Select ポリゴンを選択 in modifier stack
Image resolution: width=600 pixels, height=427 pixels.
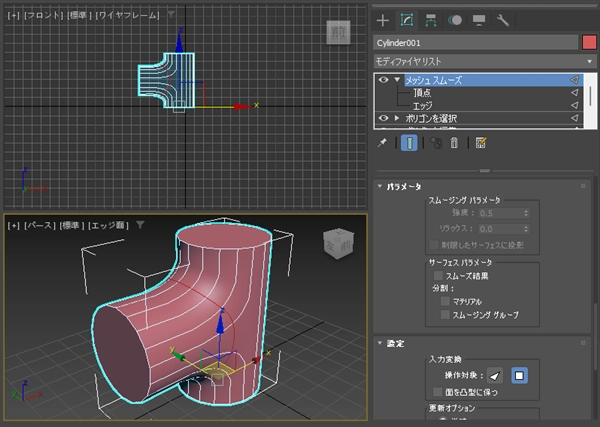[431, 118]
